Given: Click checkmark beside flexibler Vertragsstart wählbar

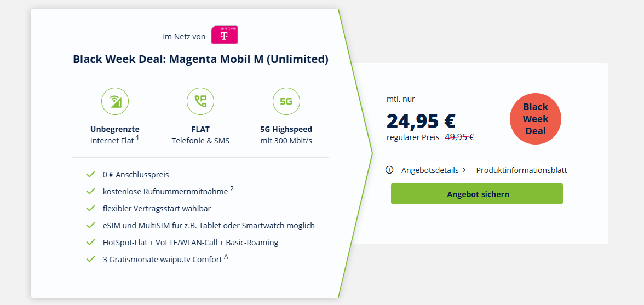Looking at the screenshot, I should coord(91,209).
